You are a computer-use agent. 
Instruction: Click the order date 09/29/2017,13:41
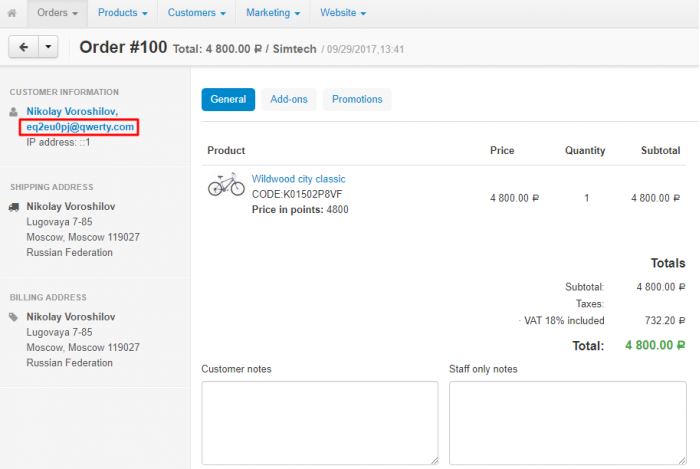[365, 50]
